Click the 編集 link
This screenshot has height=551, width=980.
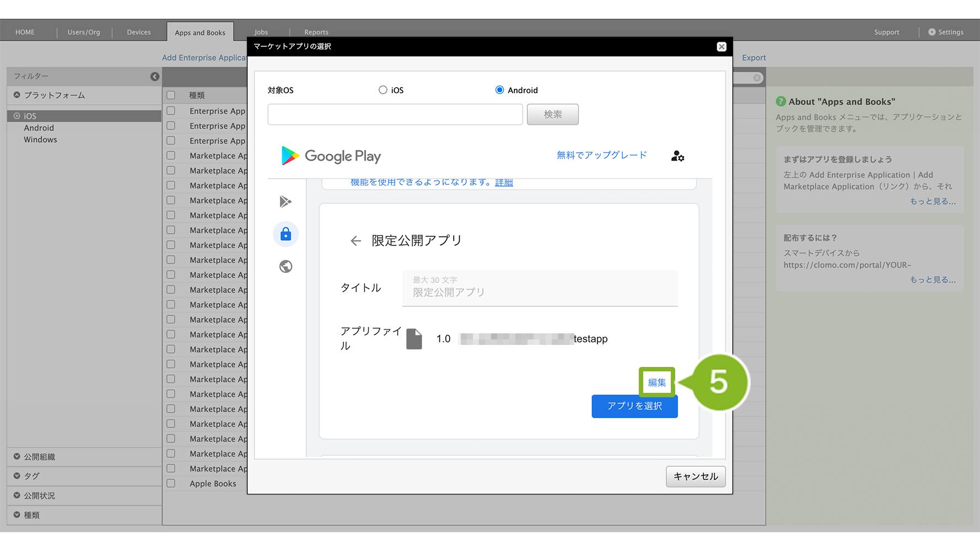point(656,382)
